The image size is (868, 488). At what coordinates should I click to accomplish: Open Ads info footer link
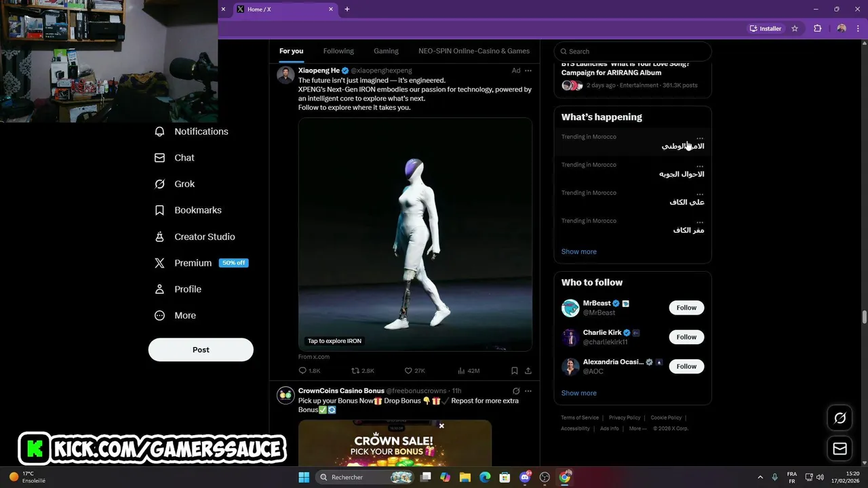[x=610, y=428]
